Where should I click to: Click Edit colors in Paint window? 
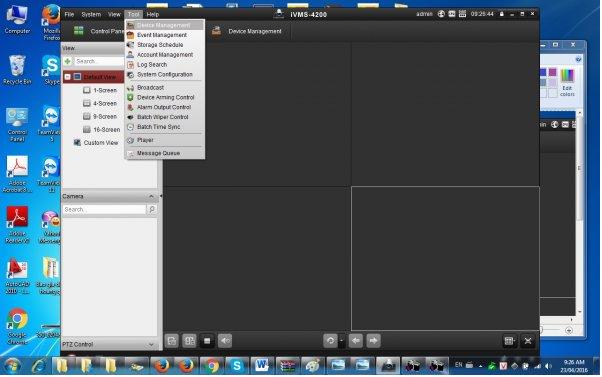click(x=567, y=83)
